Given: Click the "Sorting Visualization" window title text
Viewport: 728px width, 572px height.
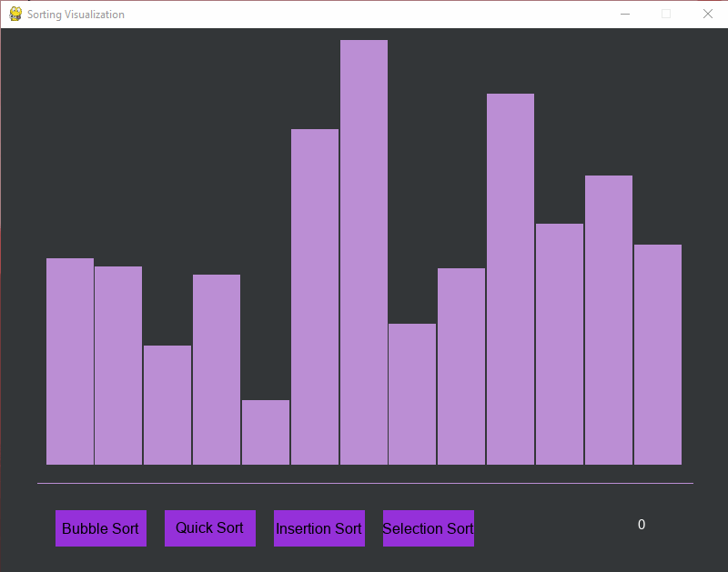Looking at the screenshot, I should pyautogui.click(x=76, y=15).
